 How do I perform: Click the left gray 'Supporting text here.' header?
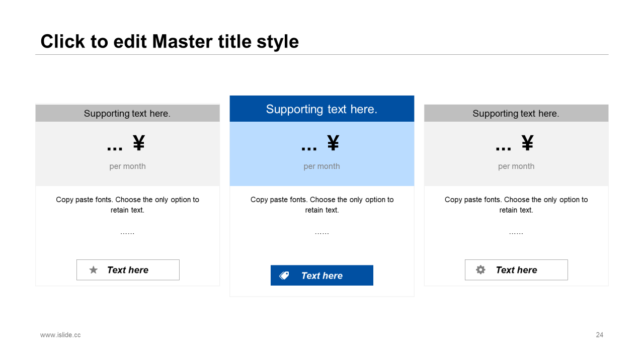[x=127, y=114]
